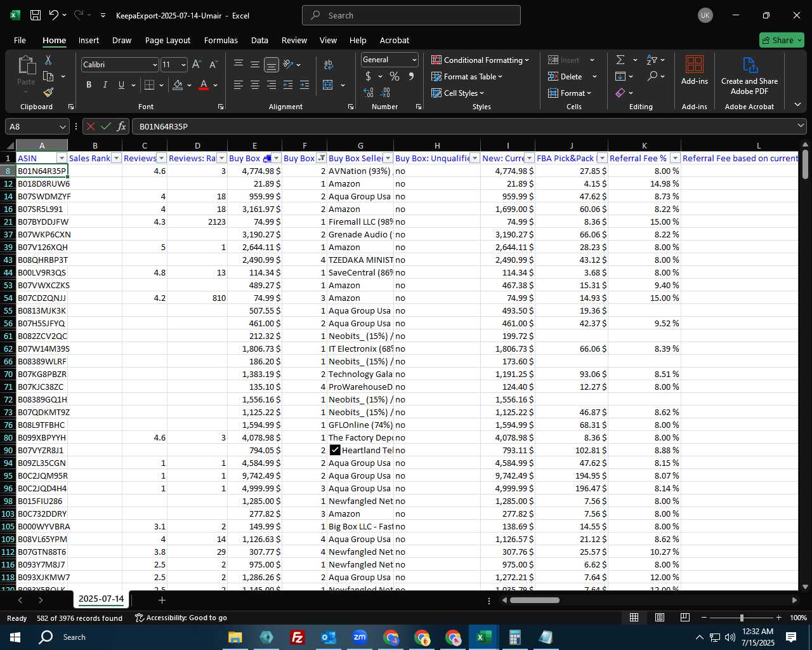Click the green Share button

(782, 40)
